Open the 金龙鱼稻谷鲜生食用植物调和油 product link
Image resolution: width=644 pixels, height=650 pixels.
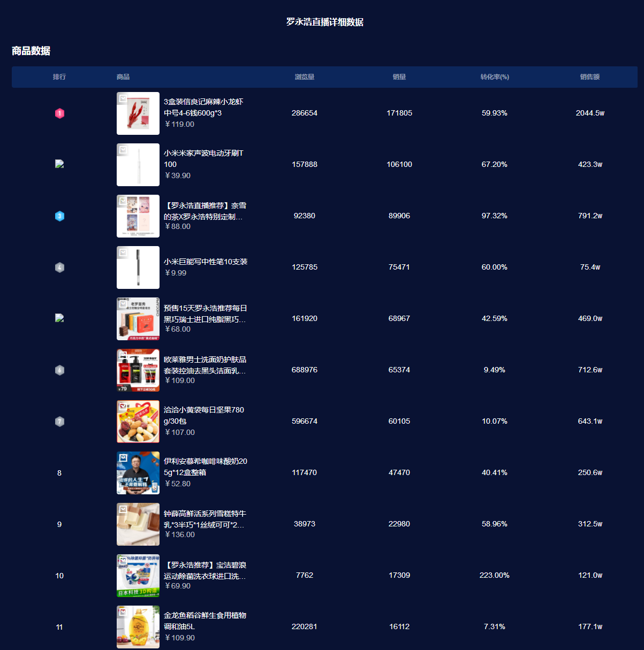coord(204,621)
